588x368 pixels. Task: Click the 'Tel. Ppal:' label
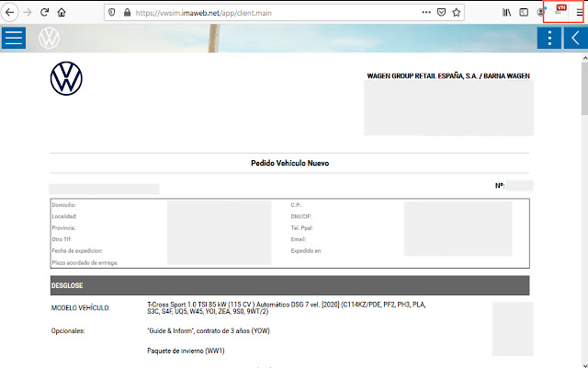302,228
